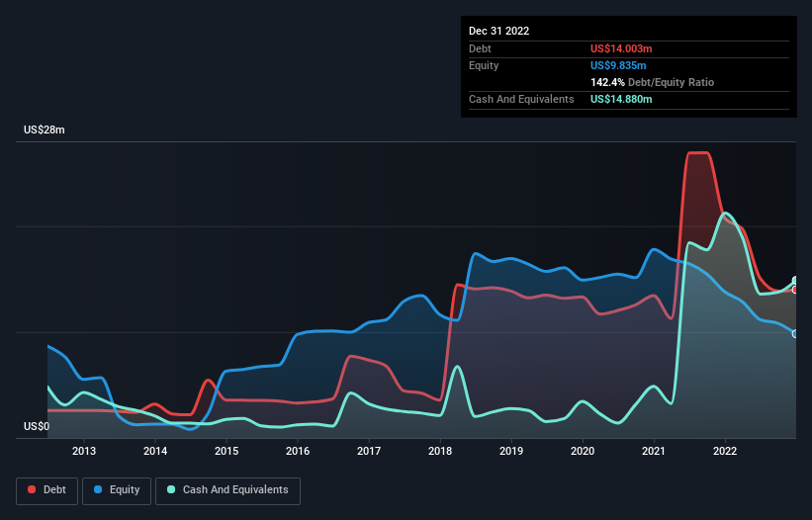
Task: Click the US$0 y-axis label
Action: (x=37, y=426)
